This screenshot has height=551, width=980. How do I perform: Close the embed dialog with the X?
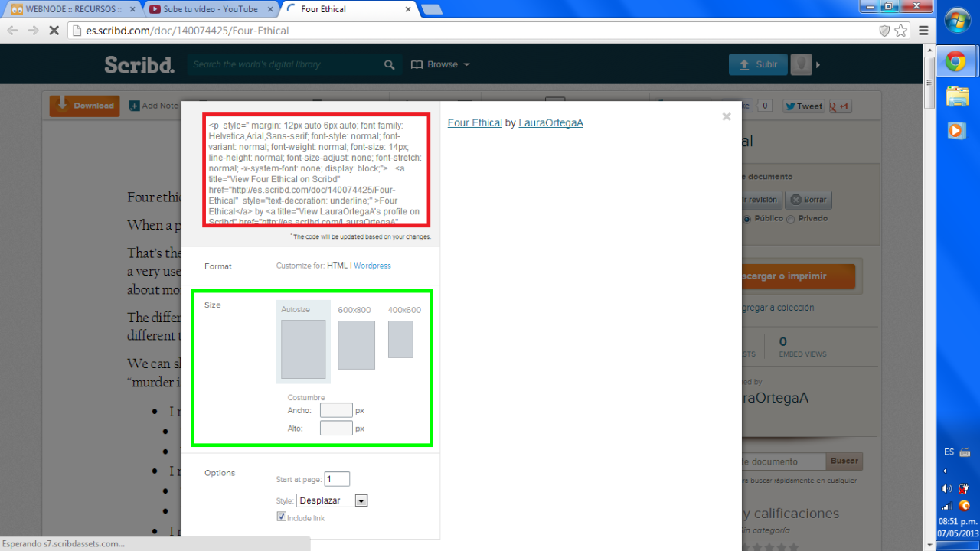click(727, 117)
